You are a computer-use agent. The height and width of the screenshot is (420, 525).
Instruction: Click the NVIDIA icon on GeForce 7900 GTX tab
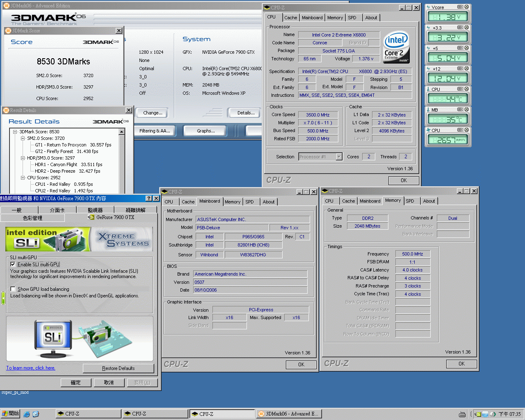91,217
